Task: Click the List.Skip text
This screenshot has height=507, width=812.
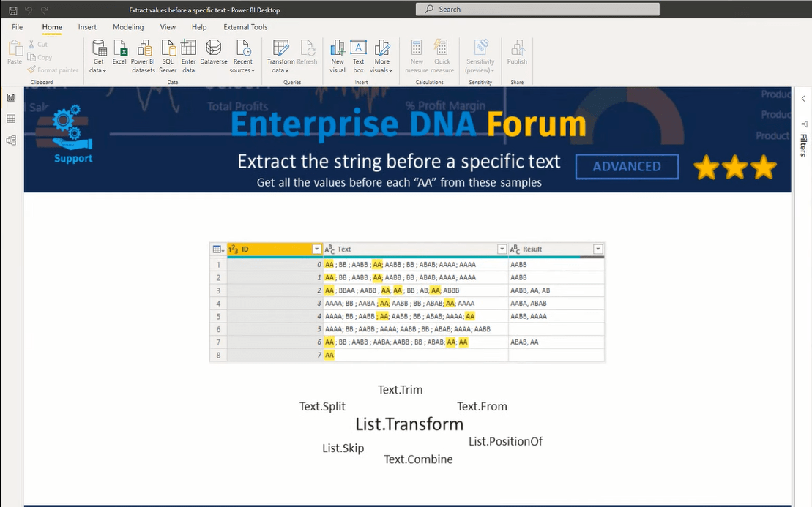Action: (x=343, y=448)
